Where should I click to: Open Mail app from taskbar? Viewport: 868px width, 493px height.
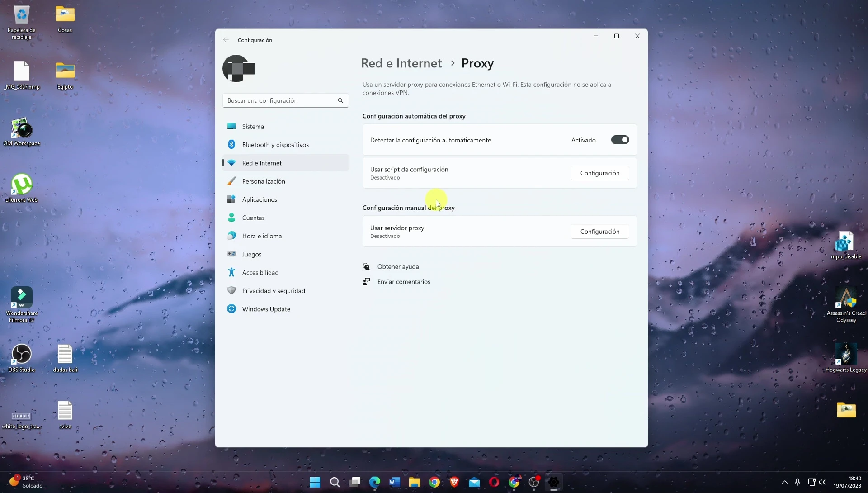[474, 482]
